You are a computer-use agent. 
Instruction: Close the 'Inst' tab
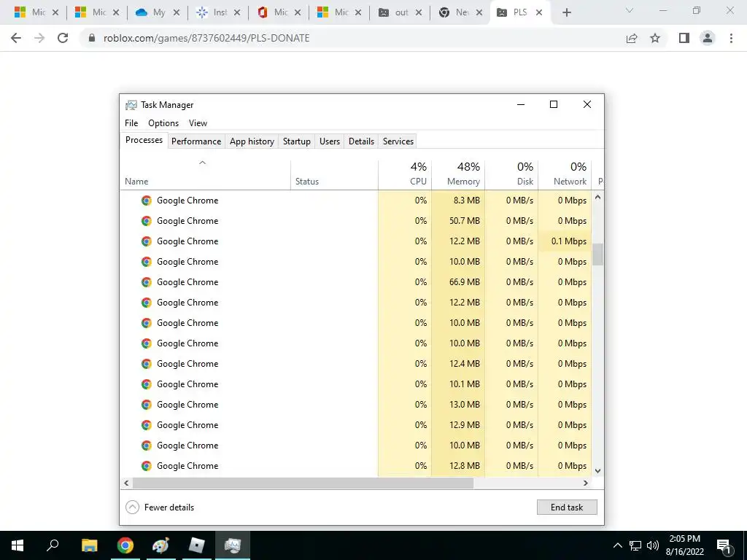point(237,13)
